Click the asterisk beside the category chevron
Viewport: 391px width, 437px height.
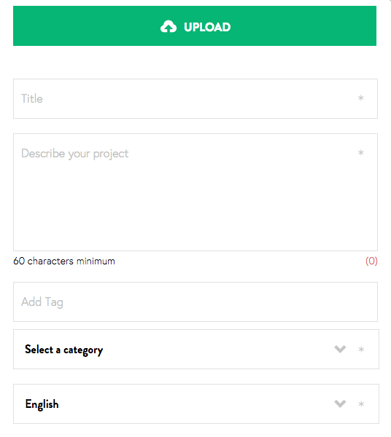pos(361,349)
